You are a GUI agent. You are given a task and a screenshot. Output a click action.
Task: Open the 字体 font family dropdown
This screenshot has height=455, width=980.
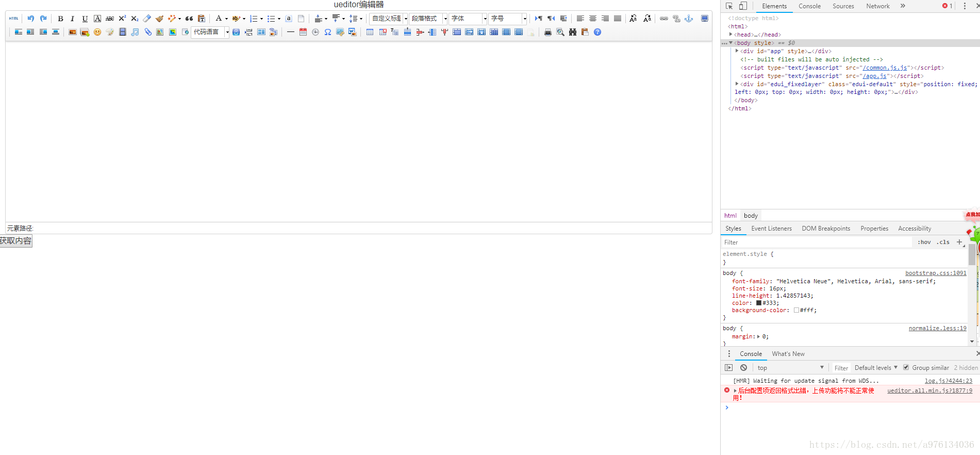(x=468, y=19)
